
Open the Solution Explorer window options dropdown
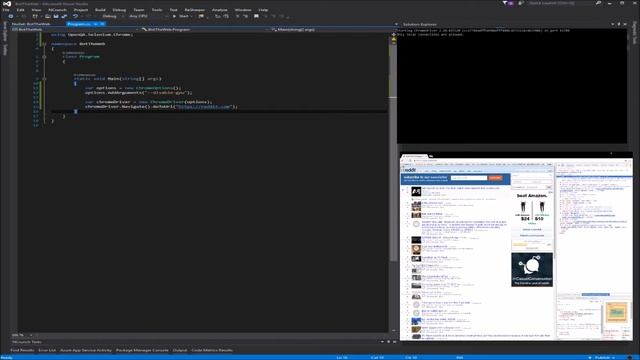pyautogui.click(x=613, y=24)
